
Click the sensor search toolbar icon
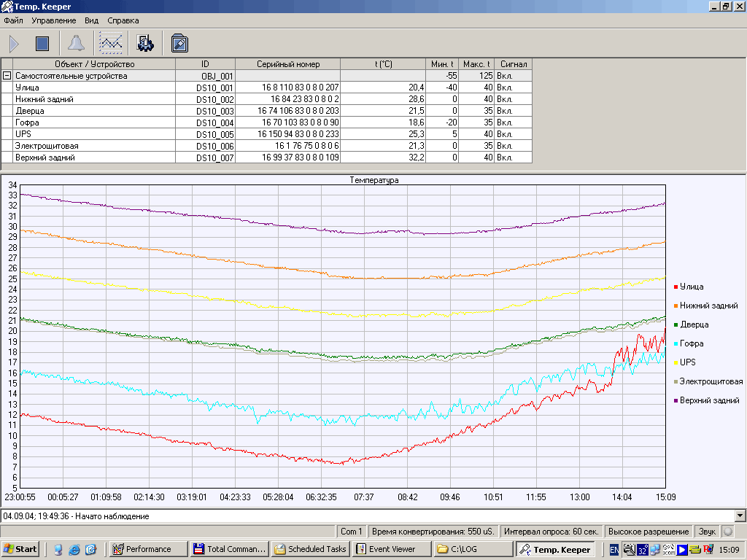[179, 44]
